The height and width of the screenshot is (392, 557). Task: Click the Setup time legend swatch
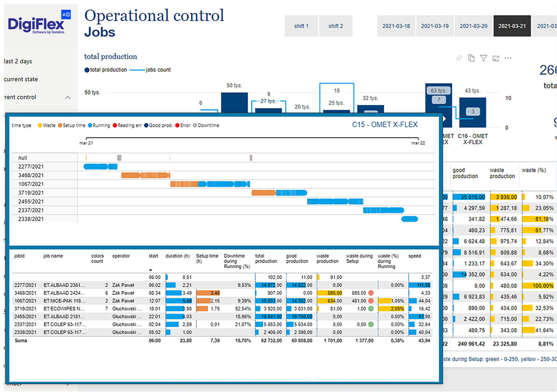60,125
